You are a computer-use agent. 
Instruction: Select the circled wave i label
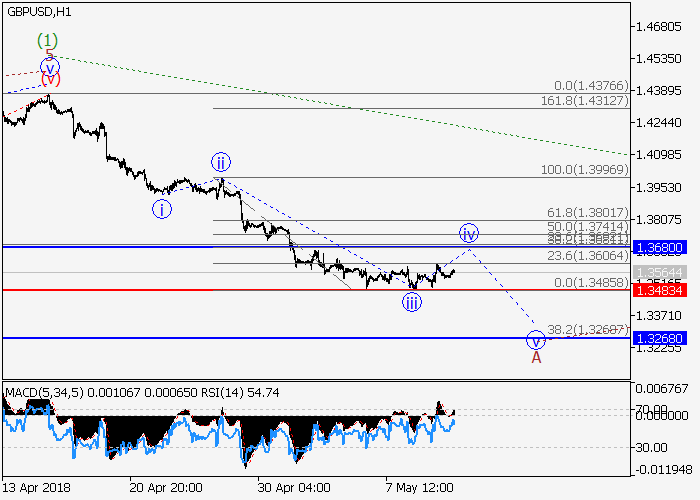(x=162, y=209)
